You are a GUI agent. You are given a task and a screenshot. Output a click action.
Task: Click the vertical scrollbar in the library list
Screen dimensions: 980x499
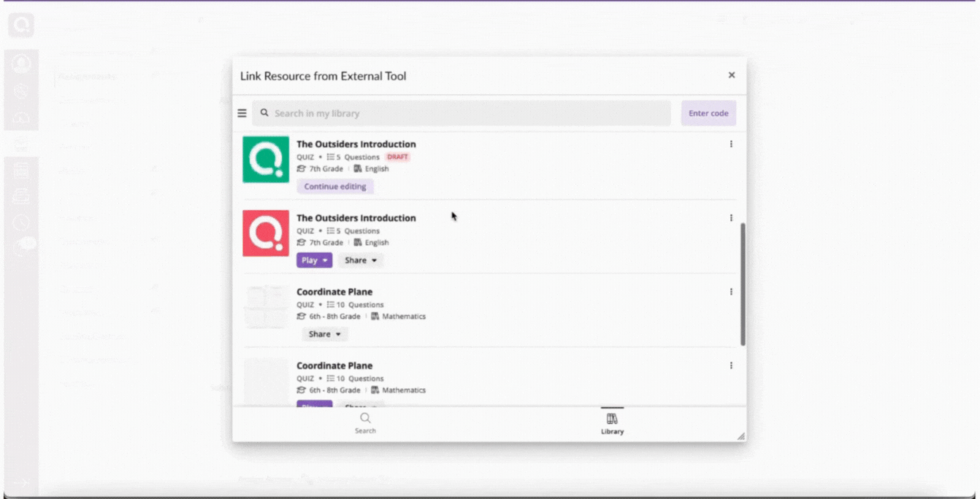pos(743,285)
